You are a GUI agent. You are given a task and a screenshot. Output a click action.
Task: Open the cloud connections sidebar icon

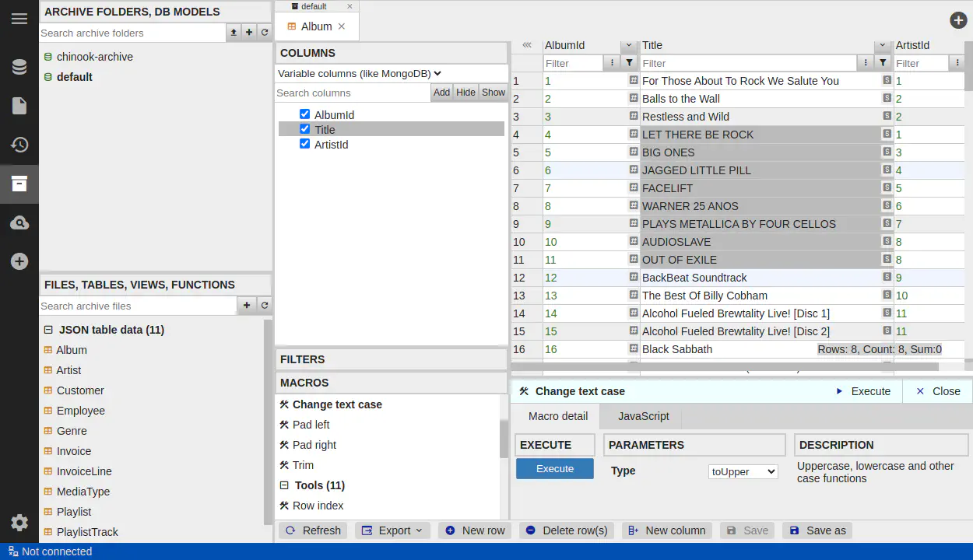coord(19,223)
